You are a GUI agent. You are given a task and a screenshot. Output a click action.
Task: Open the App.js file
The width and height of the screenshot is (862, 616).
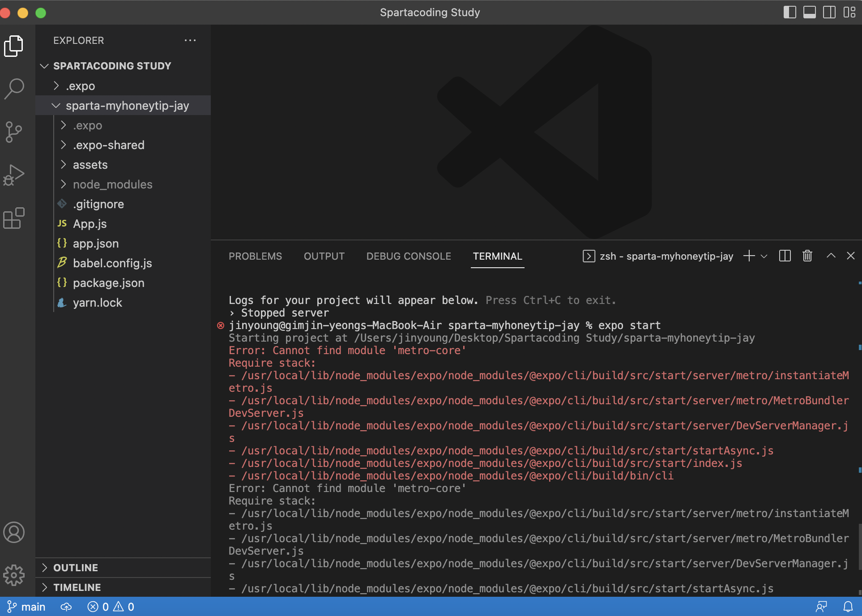point(123,223)
